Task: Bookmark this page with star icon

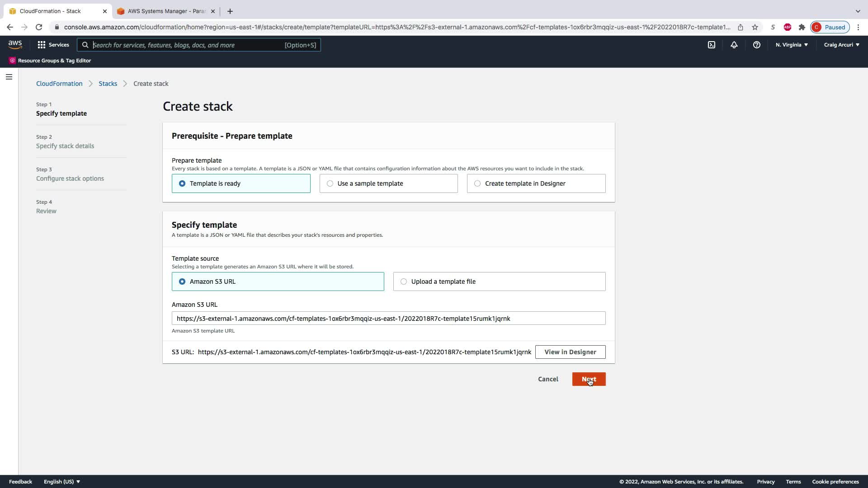Action: click(x=755, y=27)
